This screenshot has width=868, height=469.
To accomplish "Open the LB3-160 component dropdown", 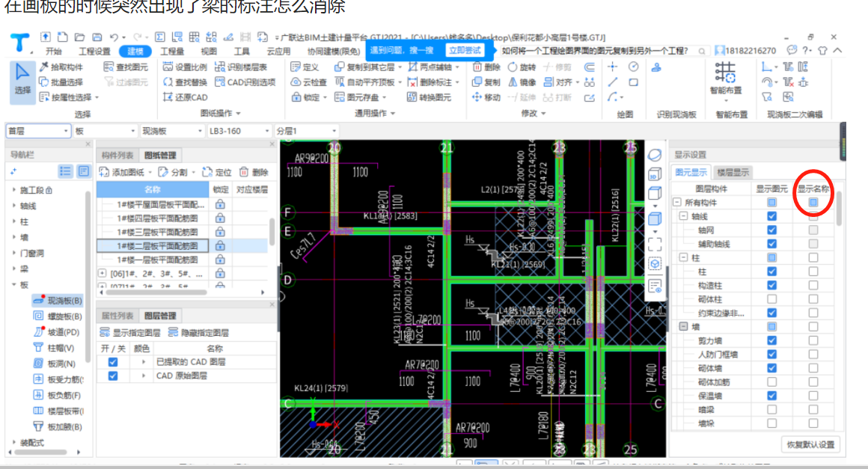I will 239,131.
